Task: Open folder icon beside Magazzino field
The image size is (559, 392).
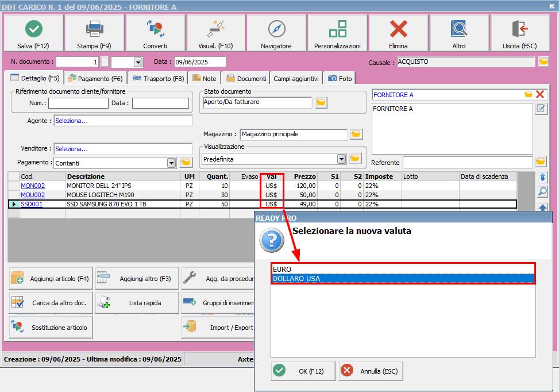Action: (356, 134)
